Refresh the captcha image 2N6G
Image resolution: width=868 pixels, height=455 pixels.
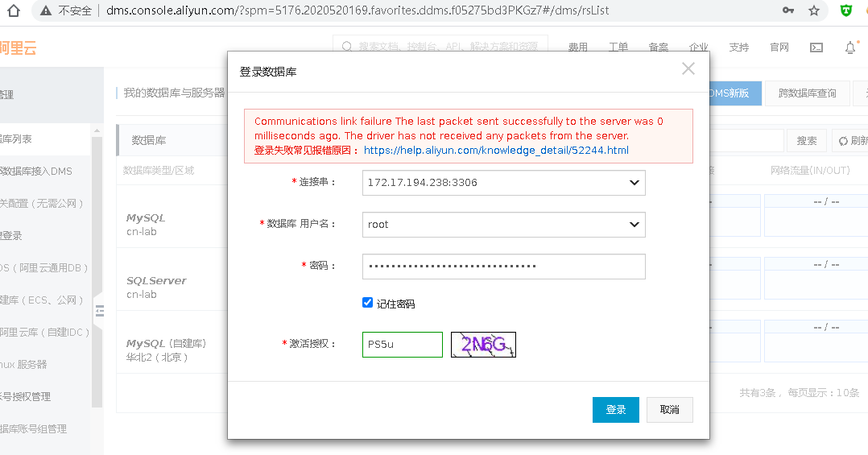pos(483,345)
